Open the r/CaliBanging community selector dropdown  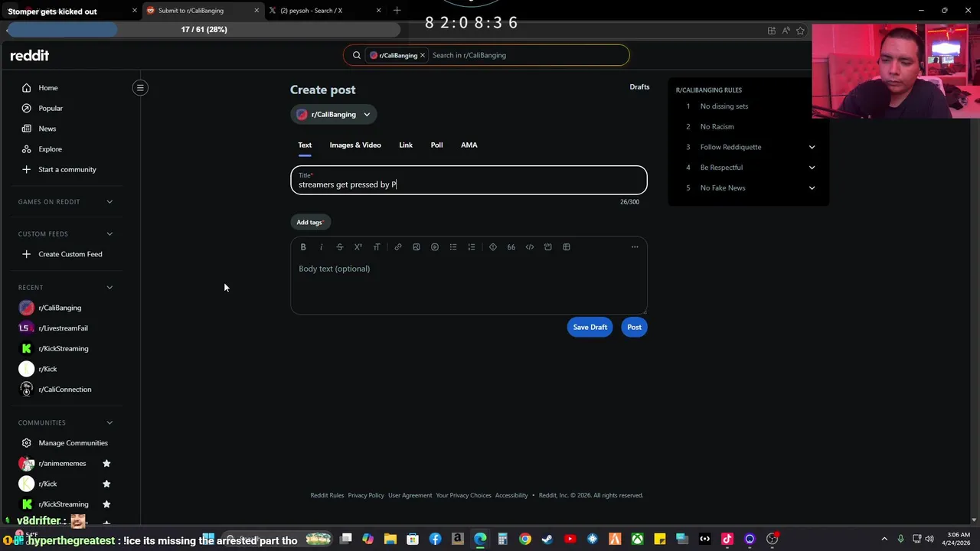pos(333,115)
